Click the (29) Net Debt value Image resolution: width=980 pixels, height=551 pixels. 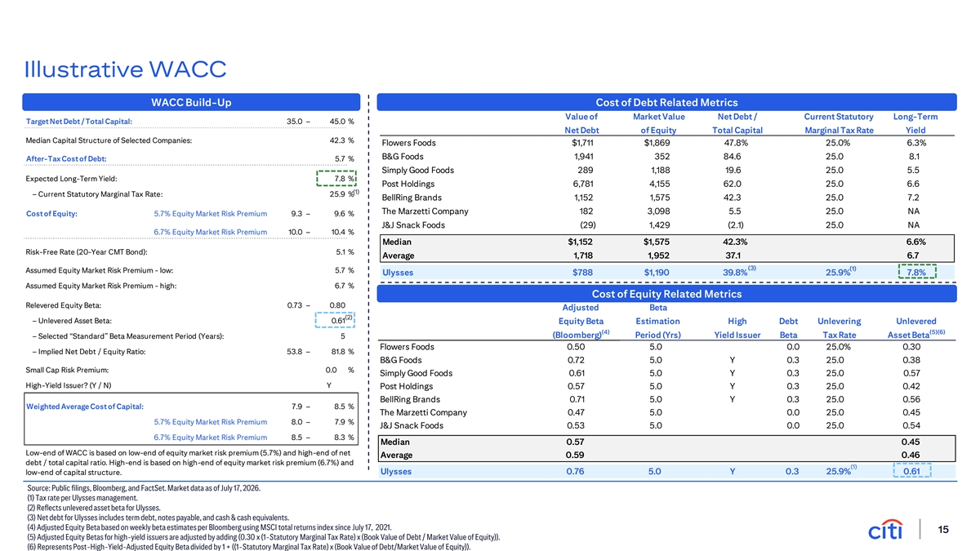(586, 225)
